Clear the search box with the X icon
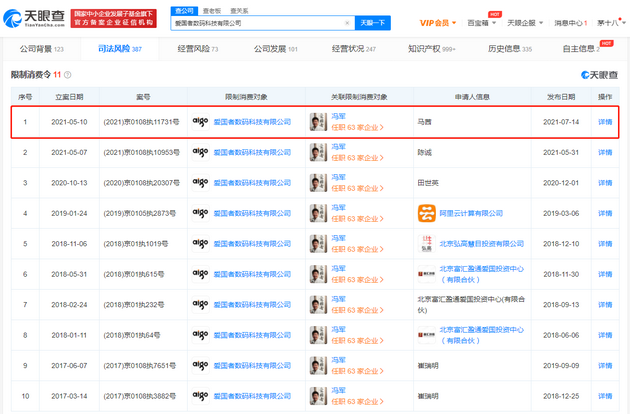Screen dimensions: 630x414 pyautogui.click(x=347, y=23)
